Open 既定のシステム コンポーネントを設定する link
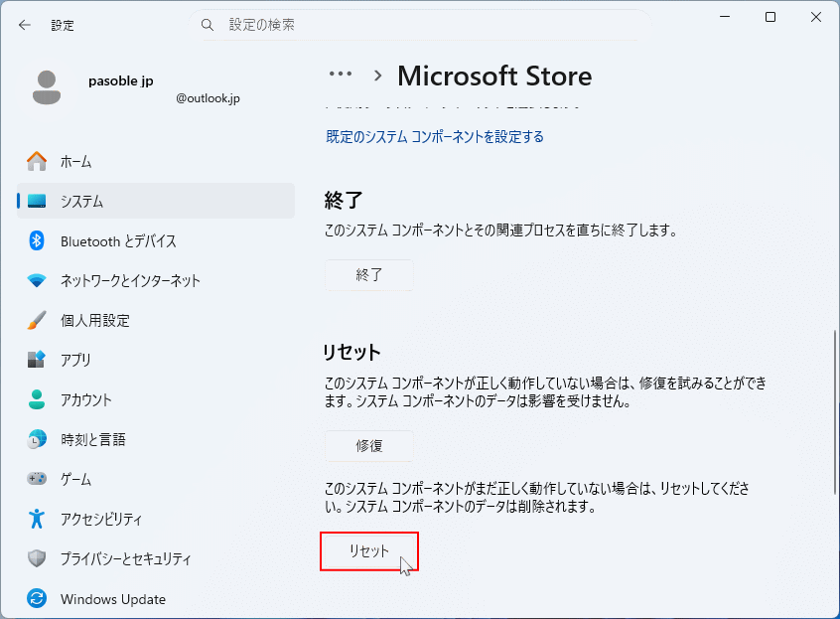840x619 pixels. point(435,137)
